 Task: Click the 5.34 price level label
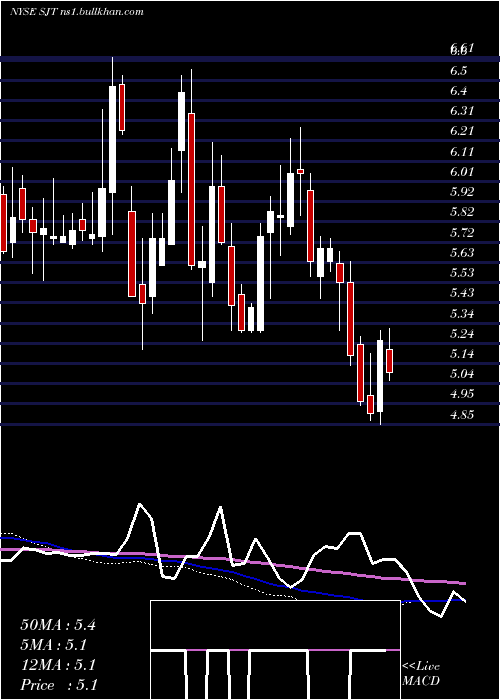tap(462, 313)
